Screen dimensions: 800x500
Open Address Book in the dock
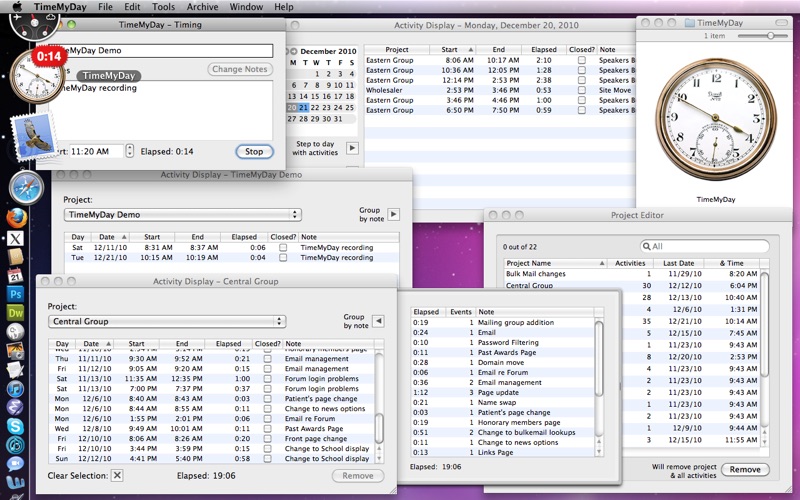tap(15, 257)
